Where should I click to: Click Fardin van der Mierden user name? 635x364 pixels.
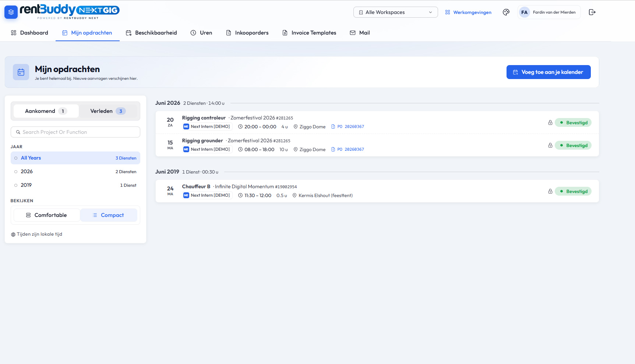[x=554, y=12]
